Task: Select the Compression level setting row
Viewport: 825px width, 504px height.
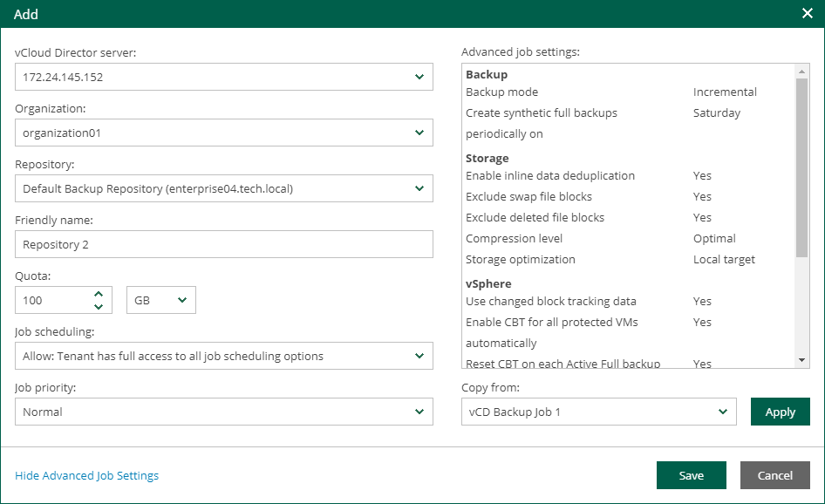Action: pyautogui.click(x=610, y=238)
